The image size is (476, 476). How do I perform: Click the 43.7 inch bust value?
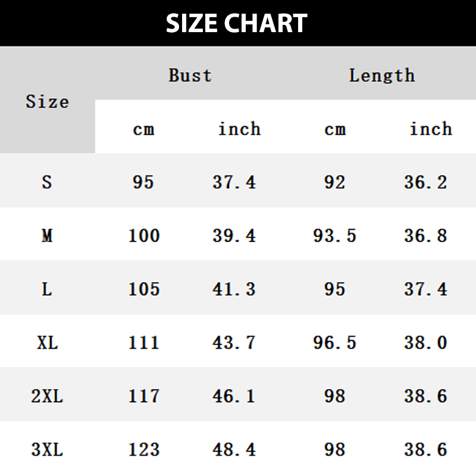coord(234,343)
